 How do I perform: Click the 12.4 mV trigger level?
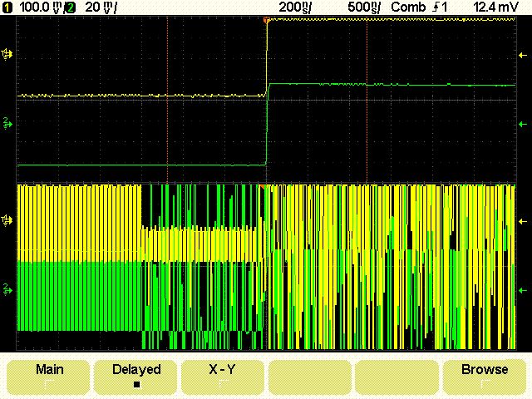tap(496, 7)
